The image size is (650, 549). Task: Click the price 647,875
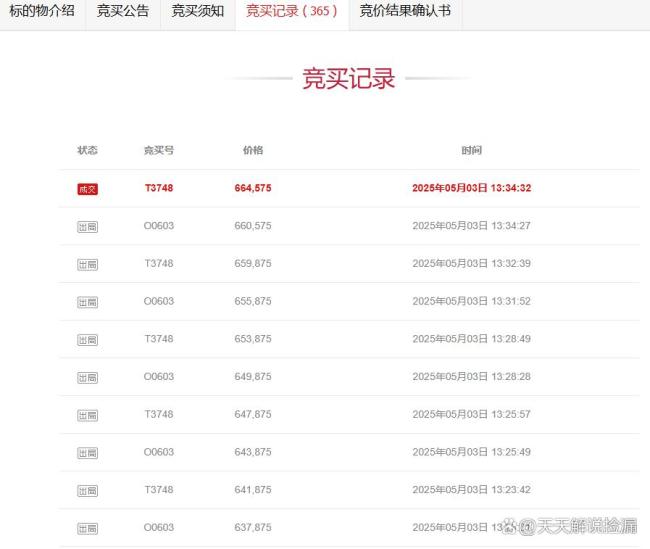253,415
